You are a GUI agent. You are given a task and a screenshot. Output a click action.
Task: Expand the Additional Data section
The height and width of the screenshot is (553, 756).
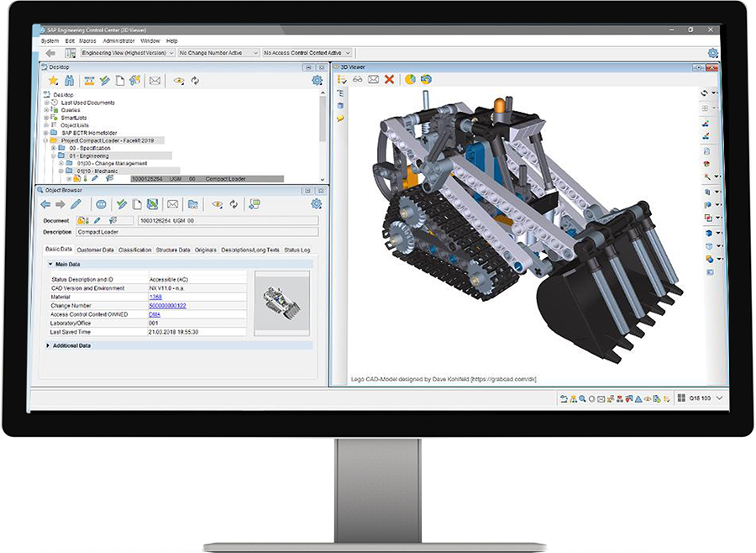48,345
